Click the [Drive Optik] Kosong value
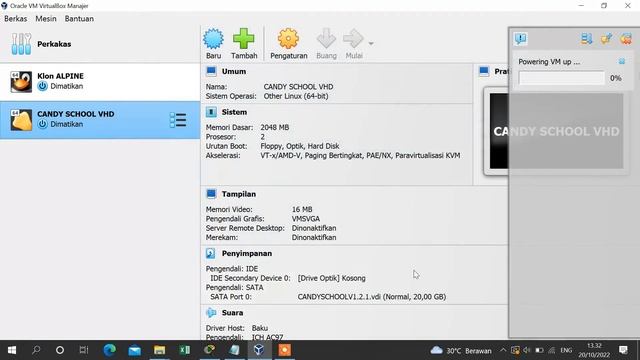This screenshot has width=640, height=360. [331, 278]
